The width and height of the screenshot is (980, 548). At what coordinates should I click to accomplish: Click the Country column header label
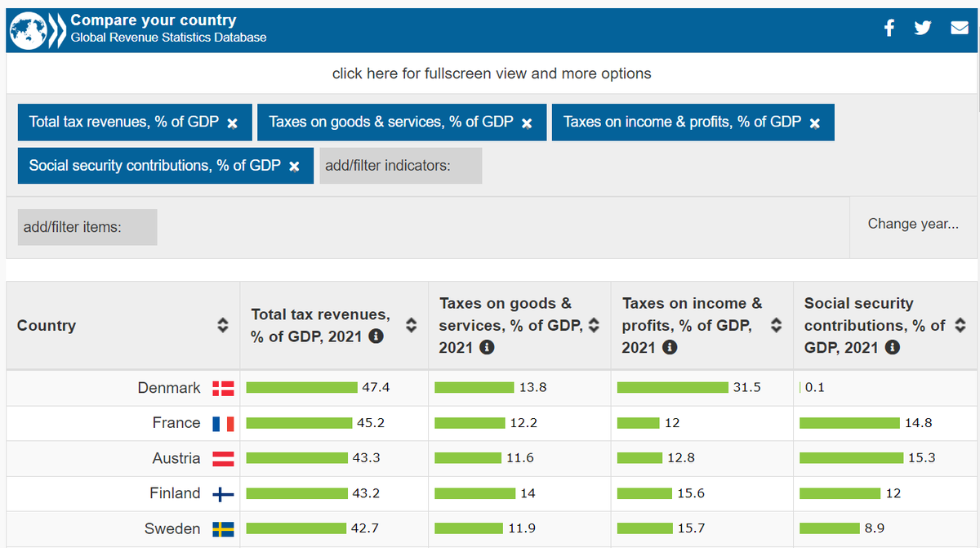tap(47, 325)
